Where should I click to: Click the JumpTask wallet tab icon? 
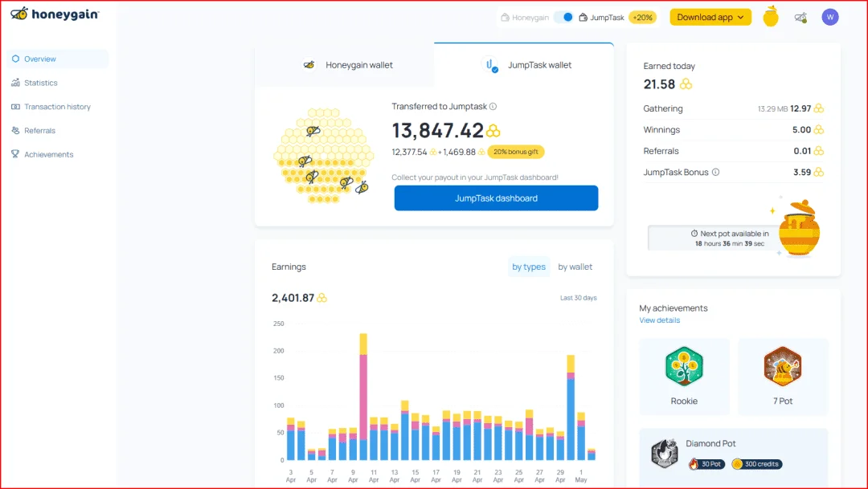pos(489,65)
